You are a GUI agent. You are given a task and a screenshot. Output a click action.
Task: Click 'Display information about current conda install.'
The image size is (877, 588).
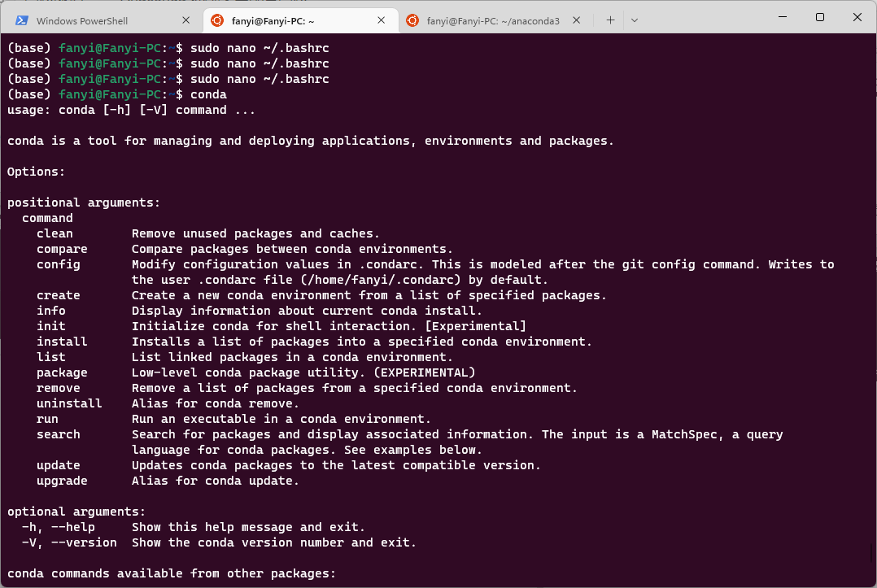307,311
